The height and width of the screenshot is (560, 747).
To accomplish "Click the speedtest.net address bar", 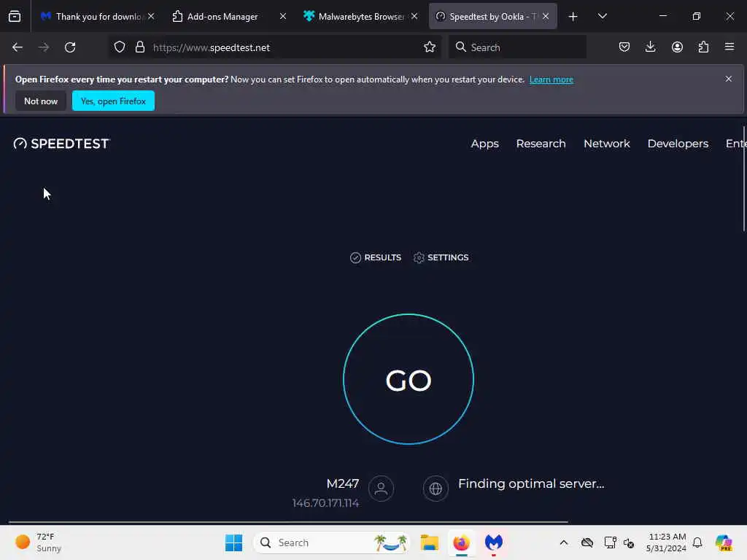I will tap(275, 47).
